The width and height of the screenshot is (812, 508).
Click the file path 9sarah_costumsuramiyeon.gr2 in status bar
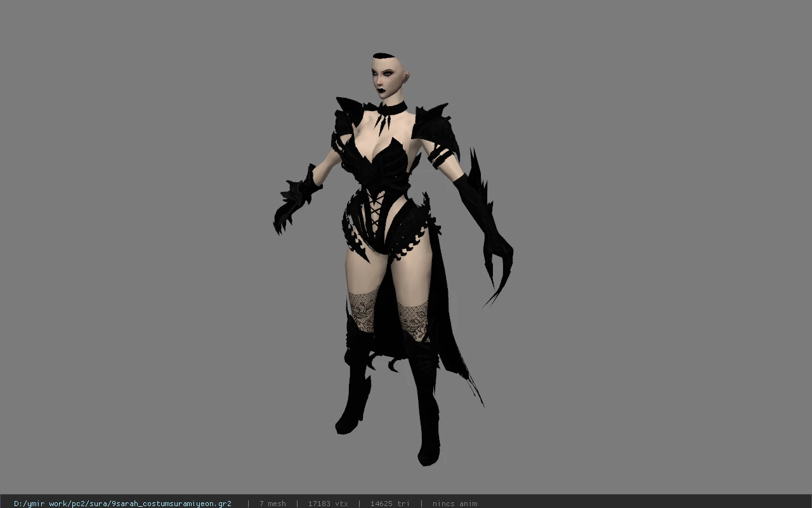[122, 504]
